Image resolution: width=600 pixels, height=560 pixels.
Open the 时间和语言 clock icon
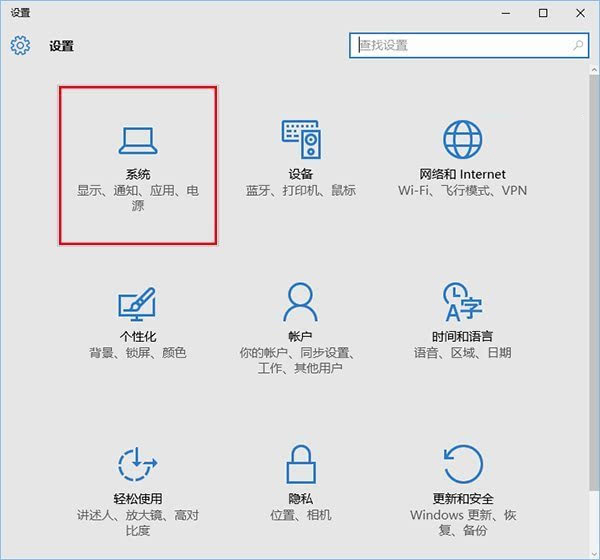(462, 302)
